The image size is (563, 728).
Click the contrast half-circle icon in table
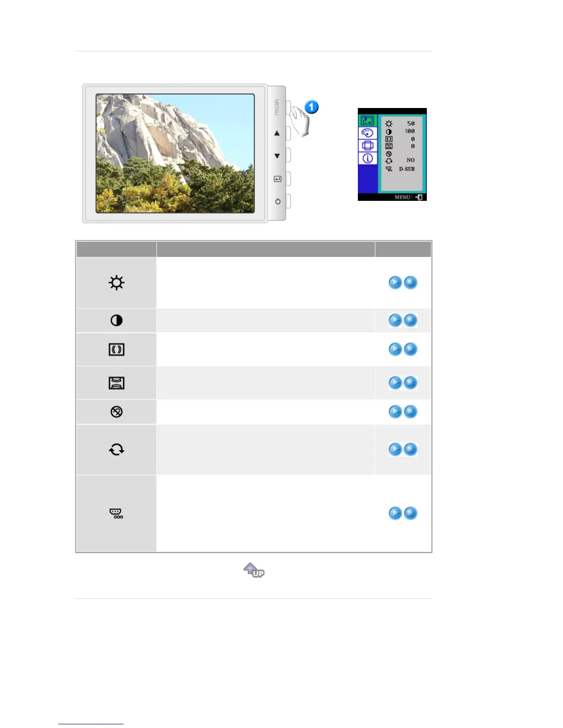coord(116,320)
